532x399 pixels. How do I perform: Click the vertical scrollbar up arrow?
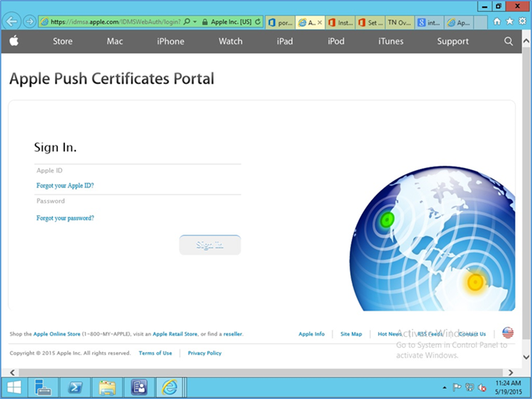526,41
